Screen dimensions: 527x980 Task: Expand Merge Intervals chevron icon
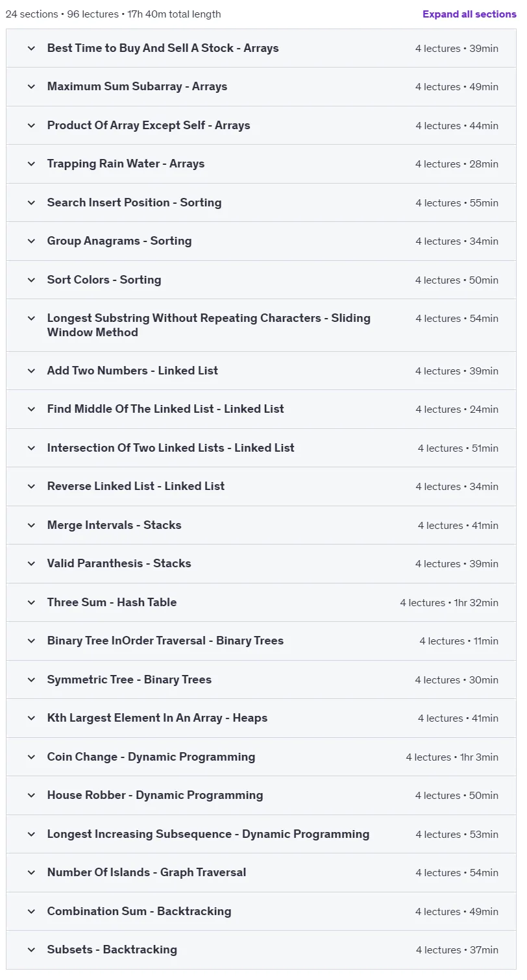pos(31,526)
